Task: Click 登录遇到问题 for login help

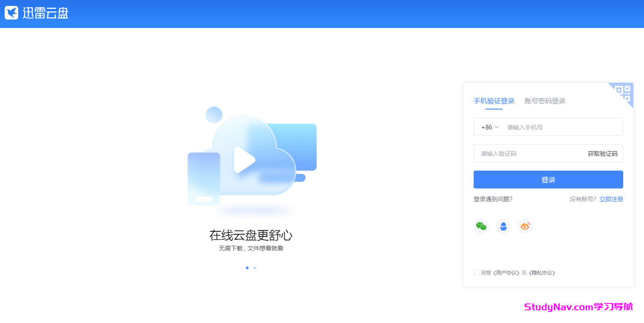Action: 494,199
